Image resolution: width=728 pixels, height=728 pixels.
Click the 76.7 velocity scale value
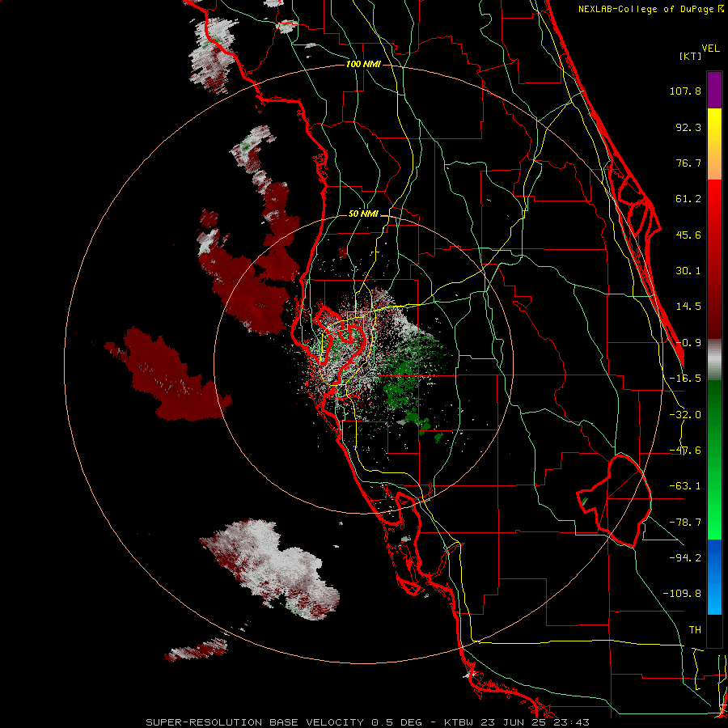[688, 163]
